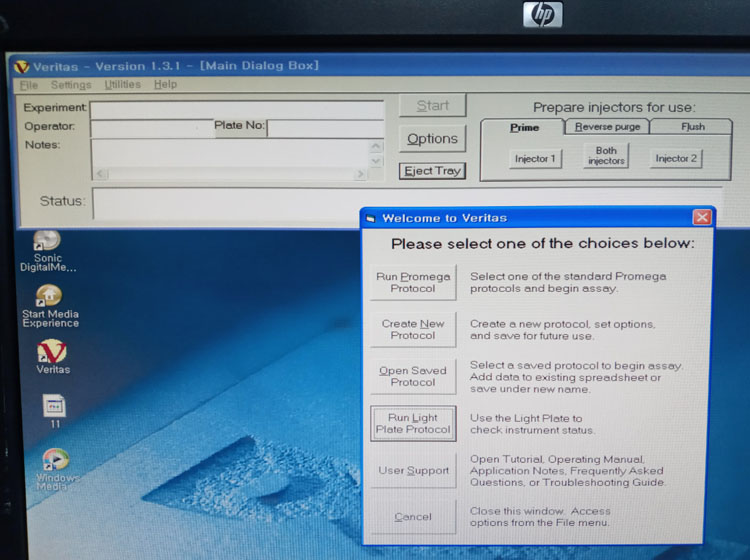750x560 pixels.
Task: Click into the Experiment text field
Action: click(x=237, y=108)
